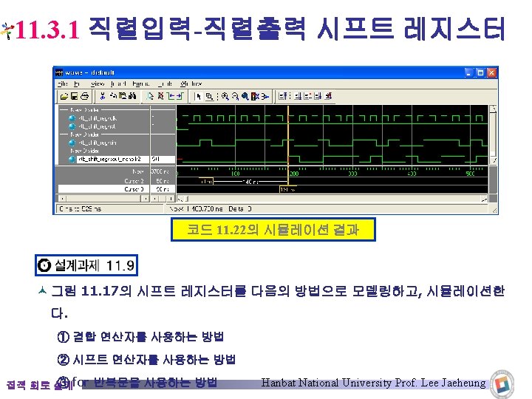Open the File menu in wave window
The height and width of the screenshot is (399, 532).
63,83
